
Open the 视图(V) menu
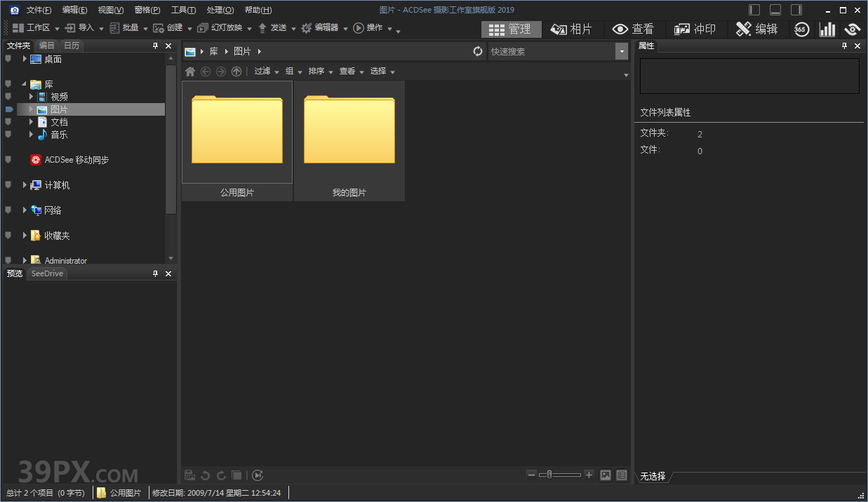111,10
